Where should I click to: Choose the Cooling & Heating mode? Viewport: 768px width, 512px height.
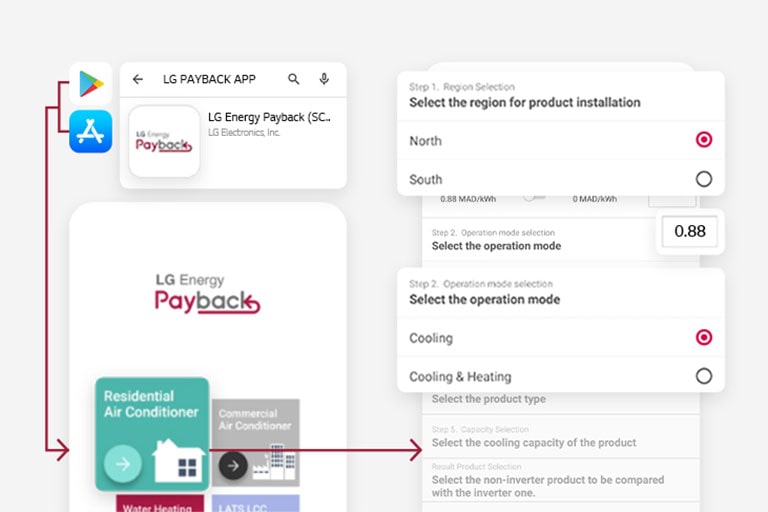[703, 376]
